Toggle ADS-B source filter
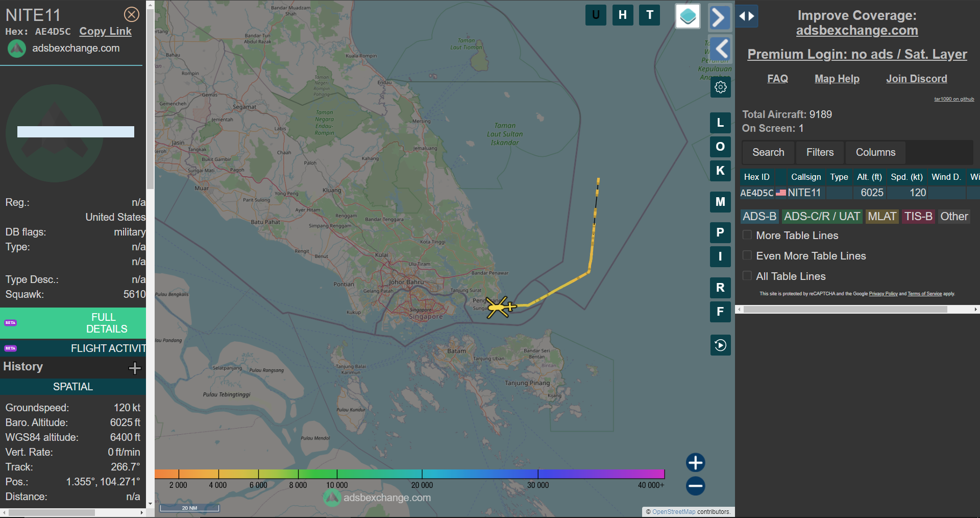980x518 pixels. coord(759,216)
